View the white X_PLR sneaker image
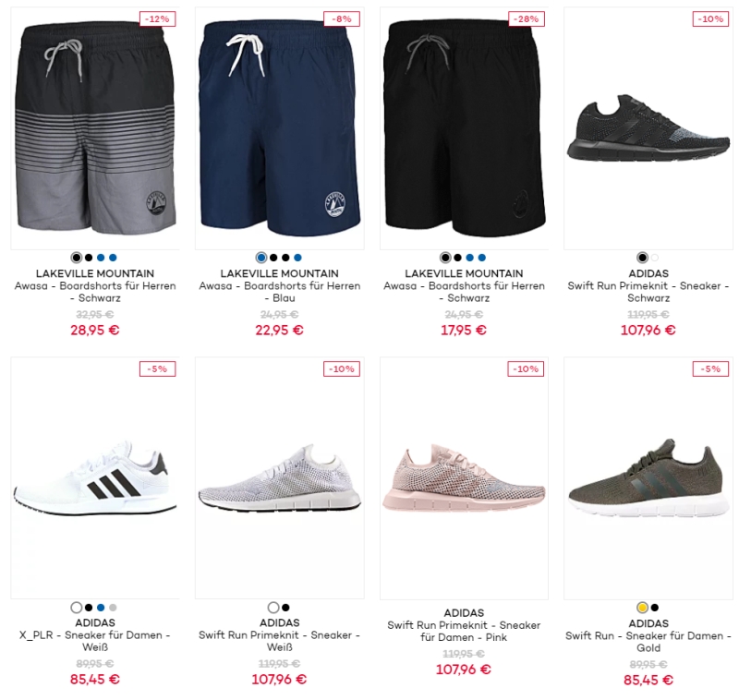The width and height of the screenshot is (739, 700). (x=95, y=477)
